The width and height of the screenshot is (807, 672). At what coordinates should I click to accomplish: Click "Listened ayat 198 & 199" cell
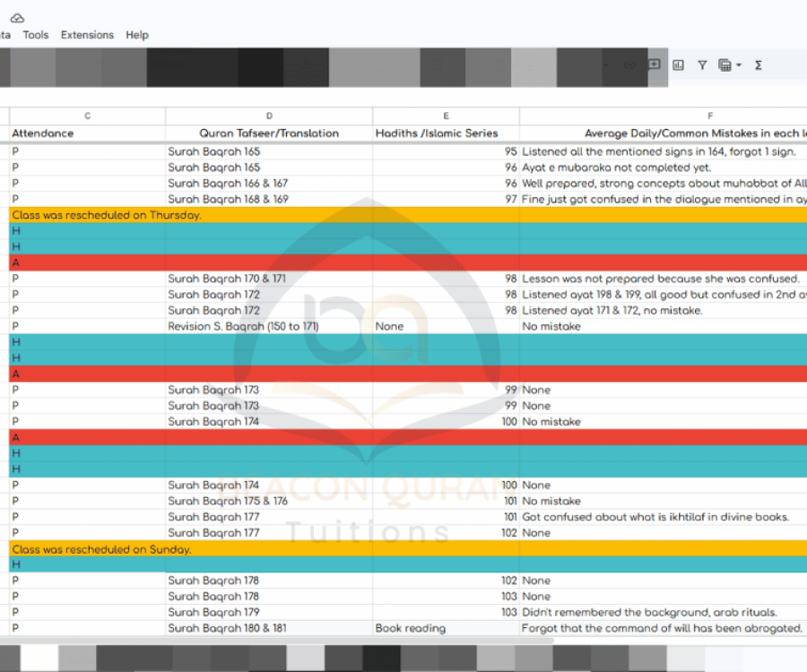coord(663,295)
